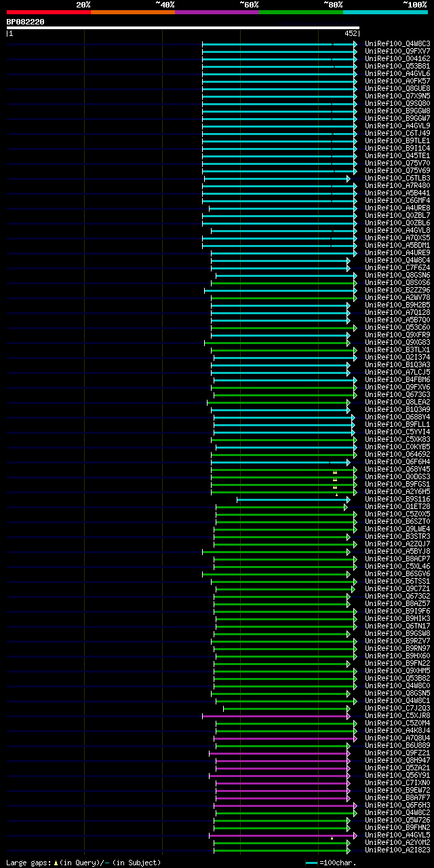
Task: Select the UniRef100_Q8LEA2 label
Action: 397,402
